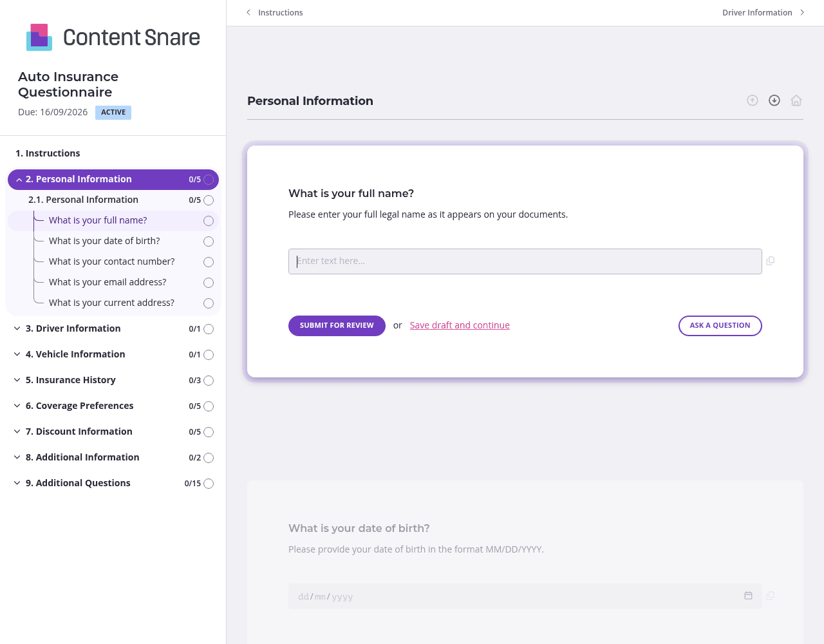Select 'What is your email address?' in sidebar
Screen dimensions: 824x644
pyautogui.click(x=108, y=282)
